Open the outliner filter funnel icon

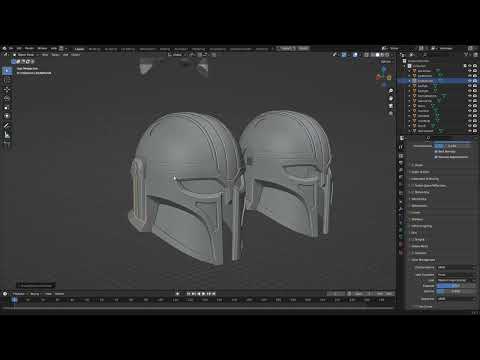tap(467, 54)
